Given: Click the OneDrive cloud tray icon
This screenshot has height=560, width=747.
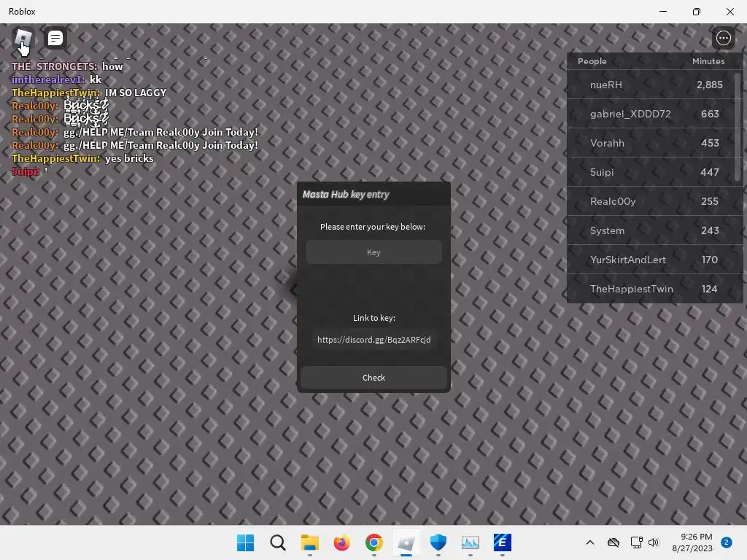Looking at the screenshot, I should [x=614, y=542].
